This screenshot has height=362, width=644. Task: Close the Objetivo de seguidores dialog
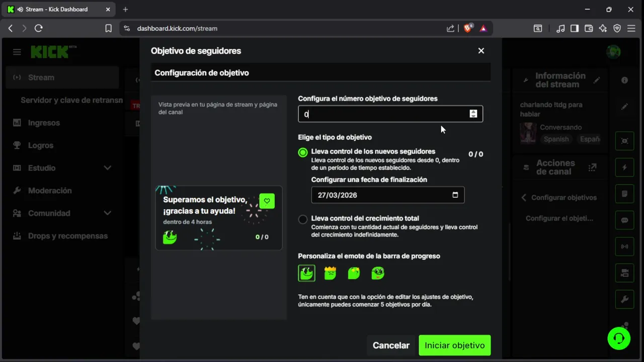pos(481,51)
